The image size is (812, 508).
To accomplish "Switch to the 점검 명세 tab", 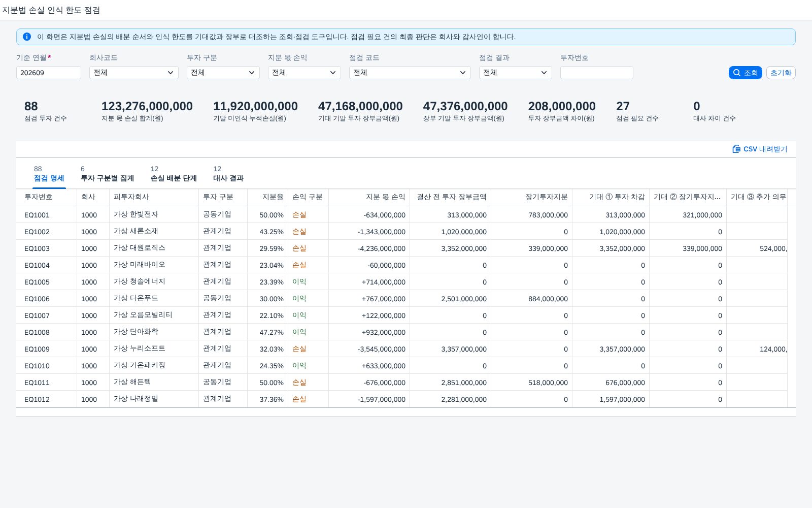I will tap(49, 174).
